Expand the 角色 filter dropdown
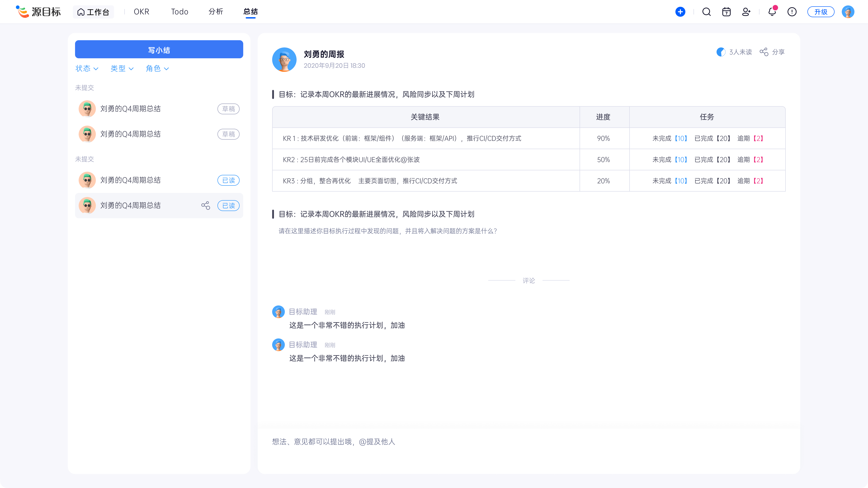This screenshot has width=868, height=488. point(157,69)
